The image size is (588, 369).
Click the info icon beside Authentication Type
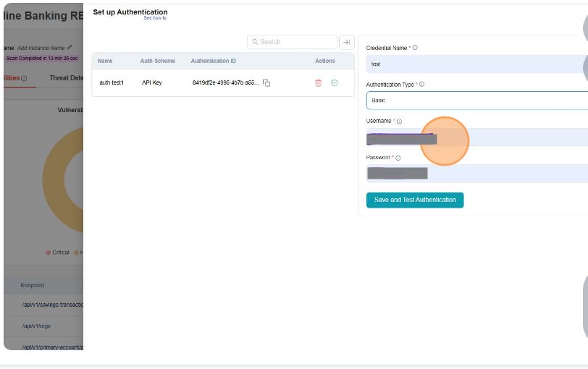pyautogui.click(x=421, y=85)
